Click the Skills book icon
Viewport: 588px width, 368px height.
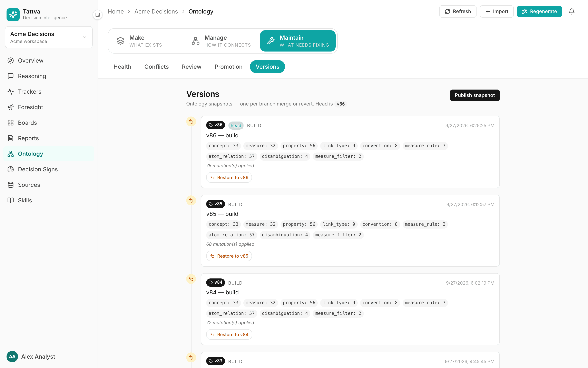10,200
